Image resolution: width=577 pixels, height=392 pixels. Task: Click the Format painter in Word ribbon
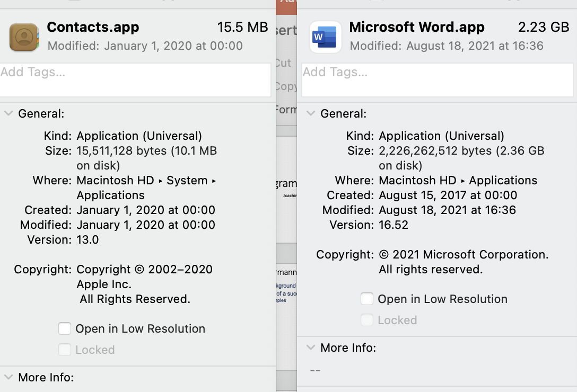[286, 110]
